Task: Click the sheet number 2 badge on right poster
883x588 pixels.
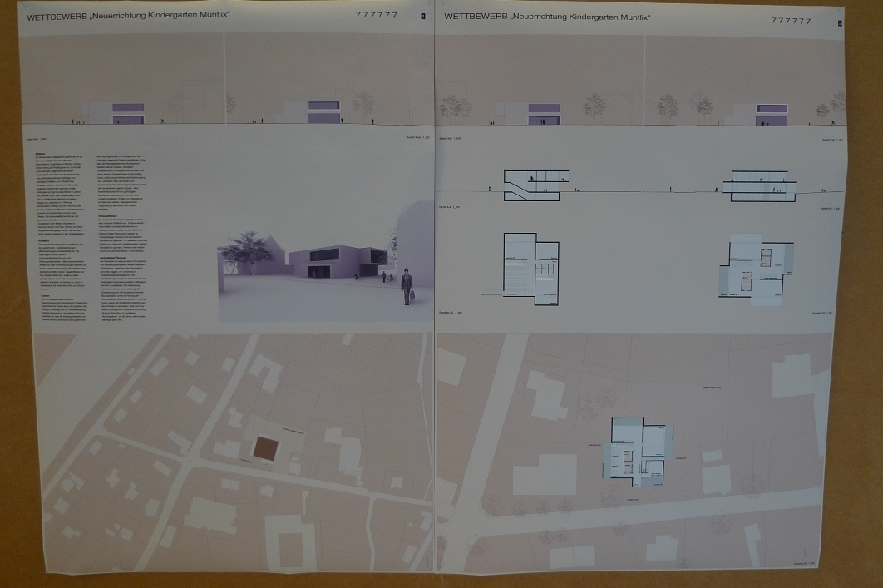Action: [x=840, y=22]
